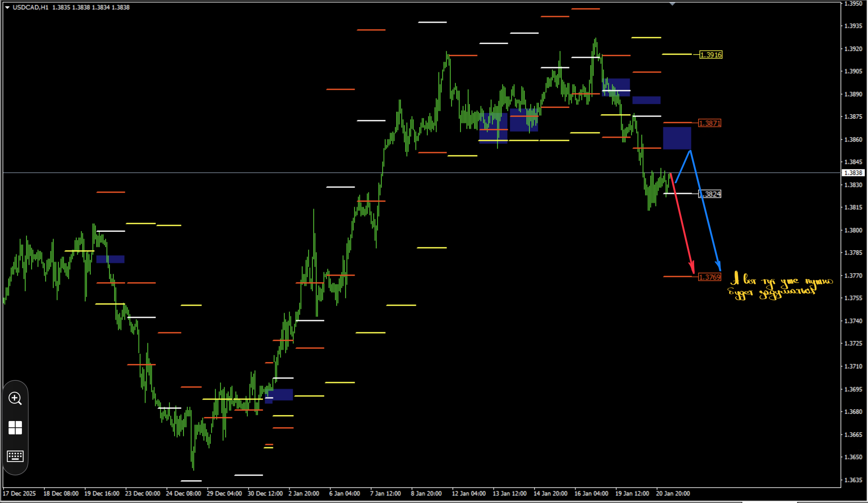Viewport: 868px width, 503px height.
Task: Click the 1.3695 price scale value
Action: click(x=853, y=389)
